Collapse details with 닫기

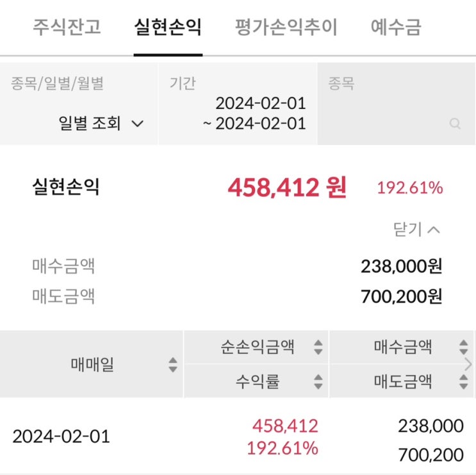(x=417, y=229)
